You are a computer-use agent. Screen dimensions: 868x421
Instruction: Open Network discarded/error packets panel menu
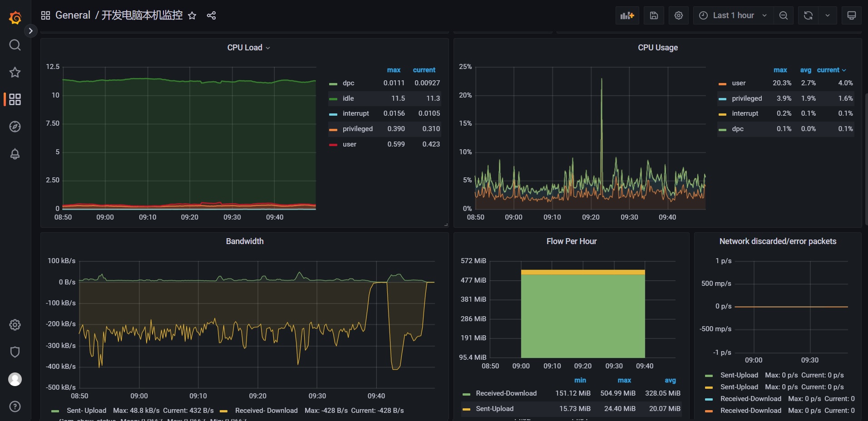click(778, 241)
